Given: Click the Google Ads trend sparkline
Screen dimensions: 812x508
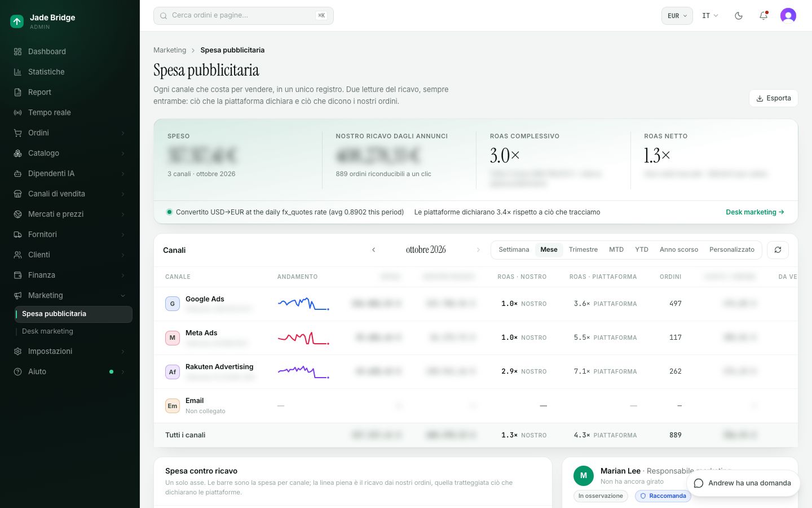Looking at the screenshot, I should pyautogui.click(x=303, y=304).
